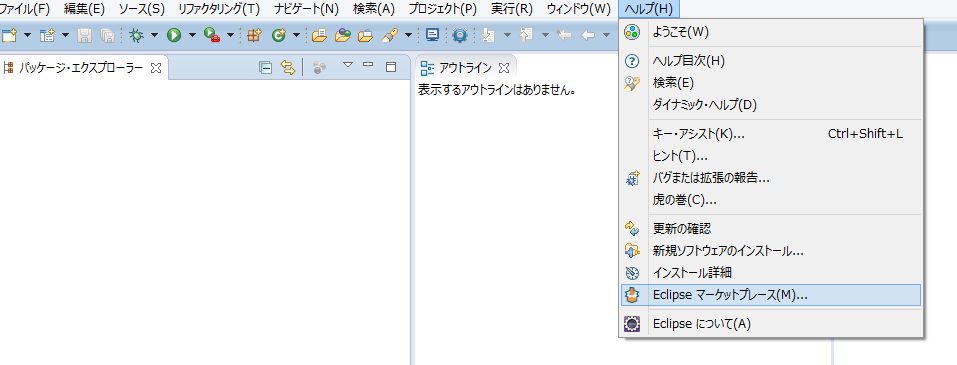This screenshot has width=957, height=365.
Task: Click the New Java Package icon
Action: [254, 35]
